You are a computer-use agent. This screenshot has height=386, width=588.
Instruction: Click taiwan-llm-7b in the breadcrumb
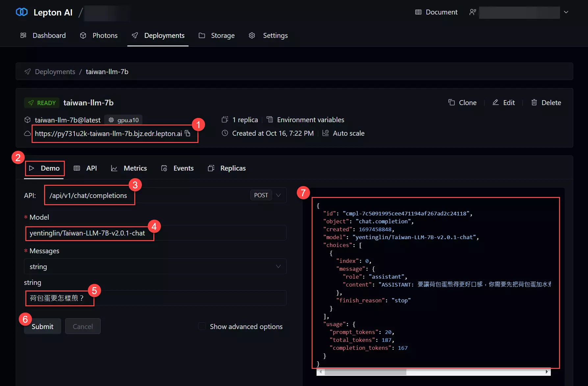(107, 71)
